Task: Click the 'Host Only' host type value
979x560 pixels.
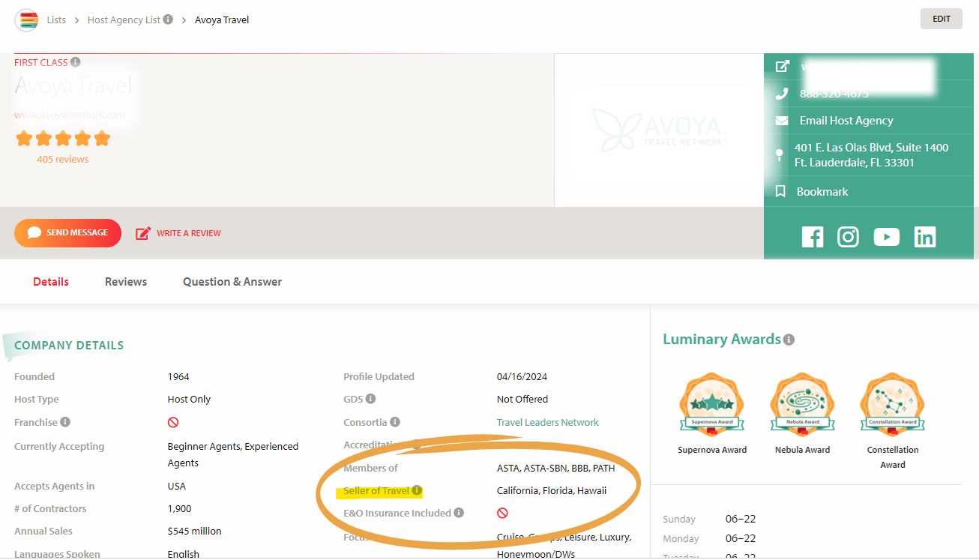Action: [x=189, y=399]
